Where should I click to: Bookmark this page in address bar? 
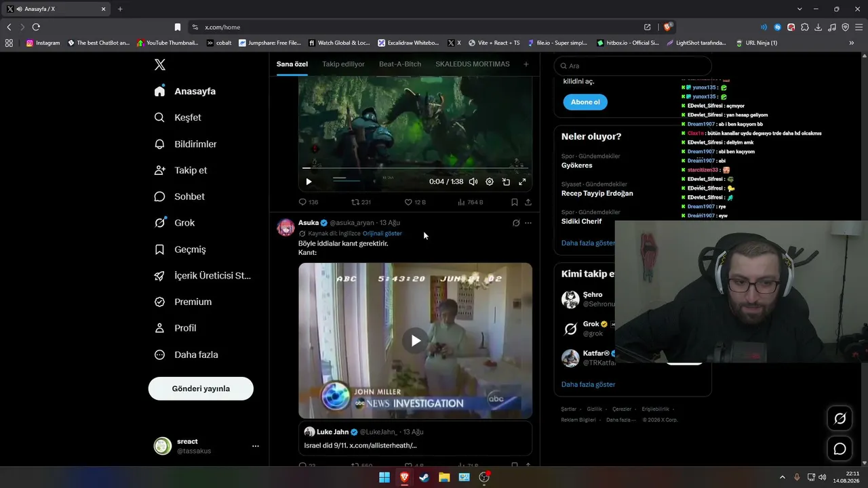[x=178, y=27]
